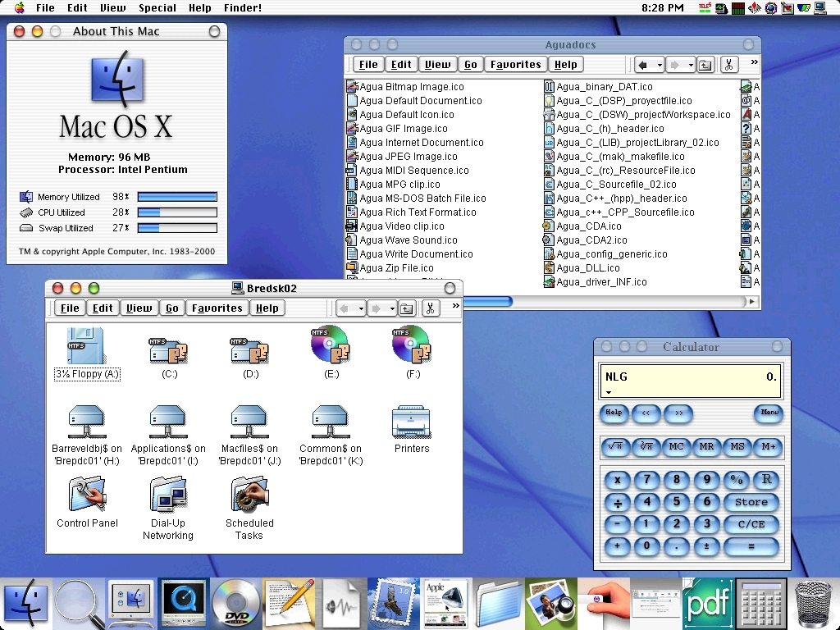Click the Memory Utilized progress bar
The height and width of the screenshot is (630, 840).
click(177, 197)
